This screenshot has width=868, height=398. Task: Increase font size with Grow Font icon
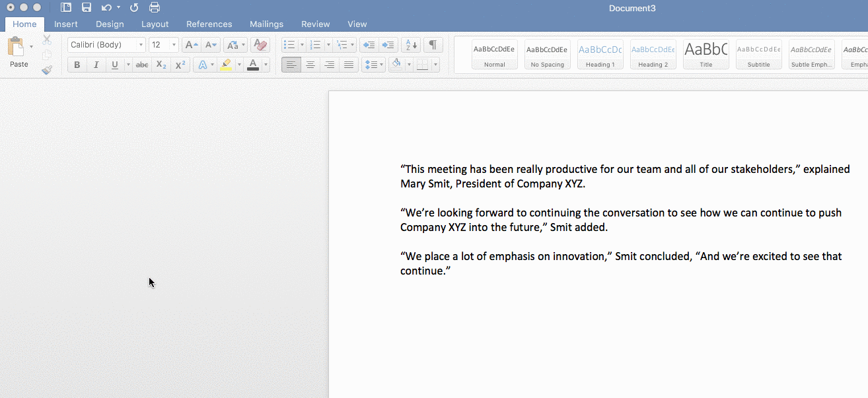point(190,44)
